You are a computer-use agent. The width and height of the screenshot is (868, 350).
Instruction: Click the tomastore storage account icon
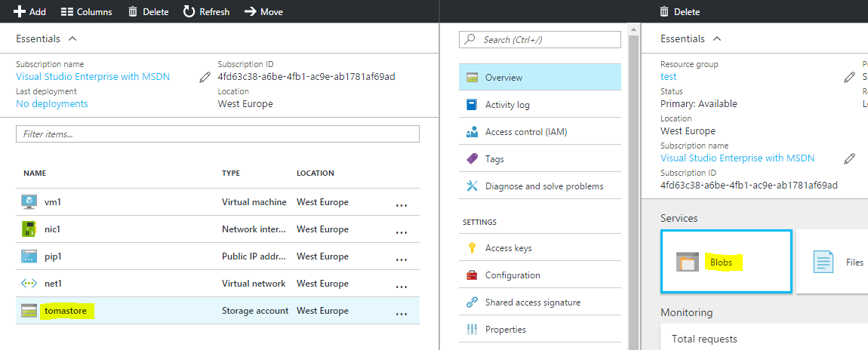(x=29, y=311)
